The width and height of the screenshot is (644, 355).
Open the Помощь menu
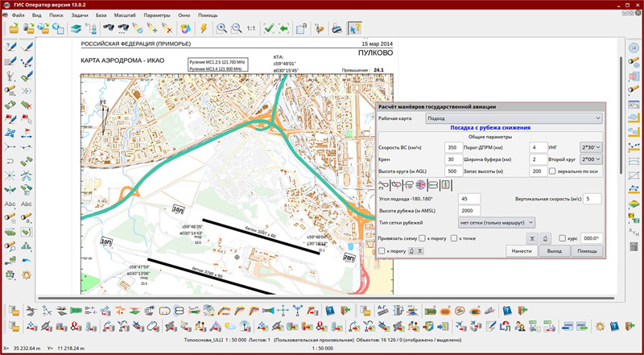click(x=208, y=15)
